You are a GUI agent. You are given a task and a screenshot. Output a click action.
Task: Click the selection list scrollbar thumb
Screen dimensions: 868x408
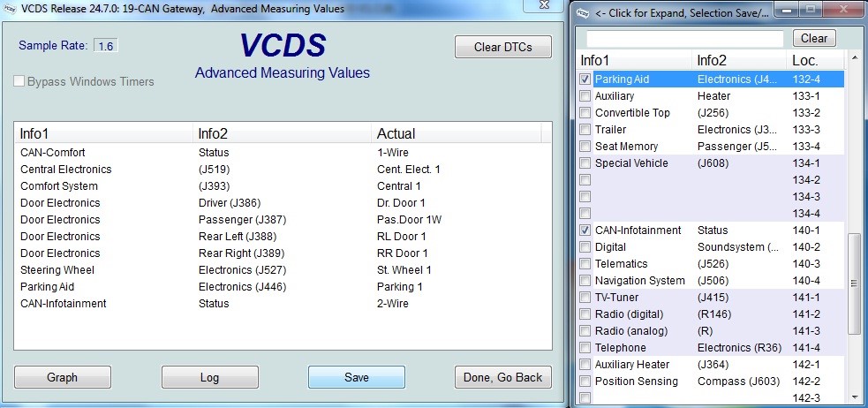pyautogui.click(x=854, y=283)
